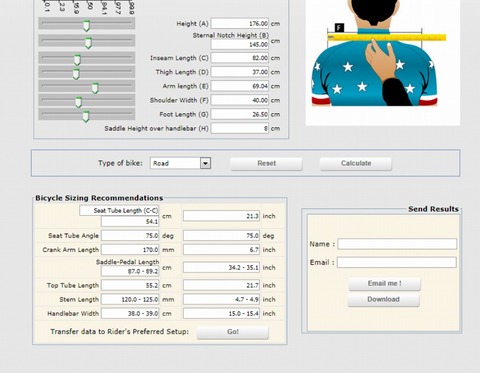Click the Top Tube Length cm result

(130, 285)
